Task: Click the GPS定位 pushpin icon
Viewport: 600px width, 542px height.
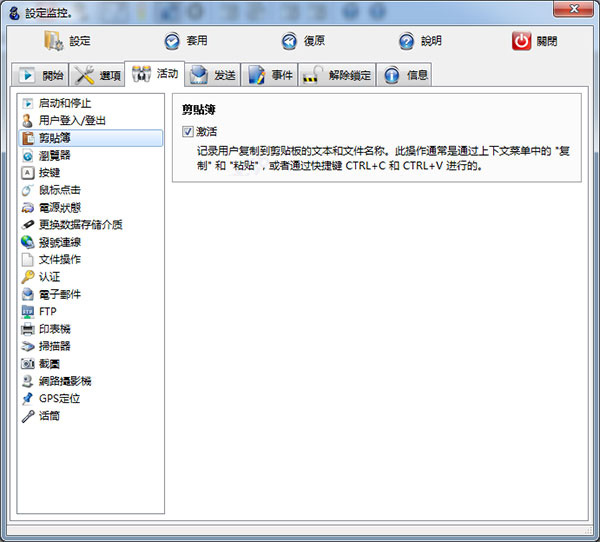Action: pos(28,398)
